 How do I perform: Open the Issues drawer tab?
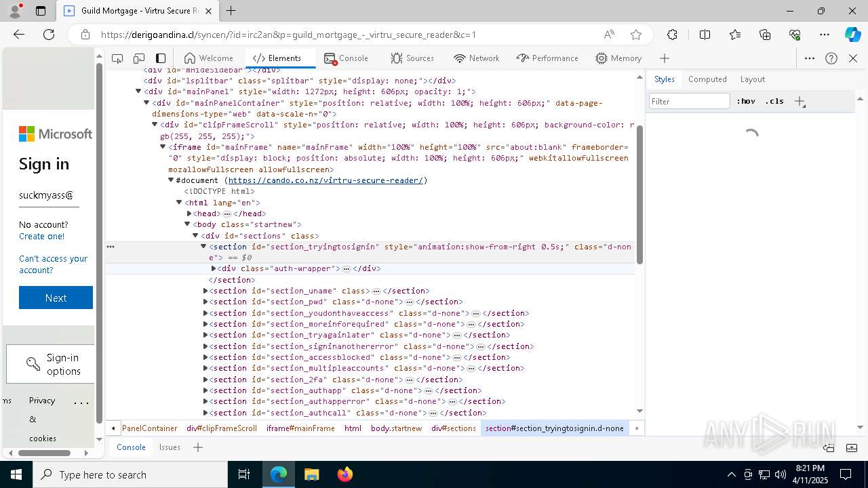[170, 447]
